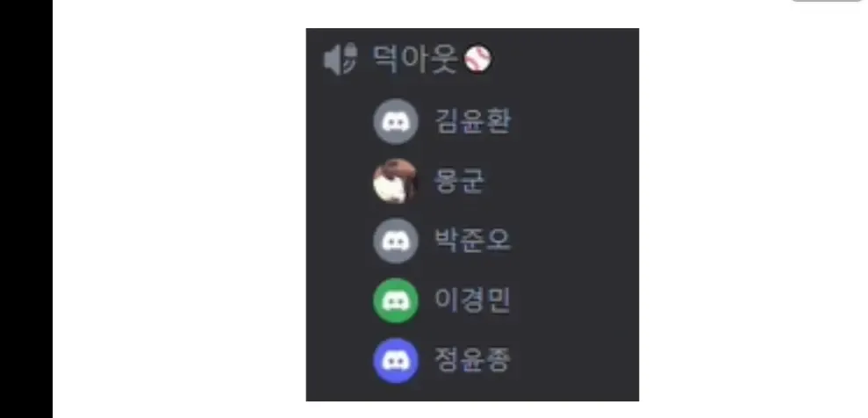Click the baseball emoji beside 덕아웃
This screenshot has height=418, width=868.
pyautogui.click(x=477, y=59)
